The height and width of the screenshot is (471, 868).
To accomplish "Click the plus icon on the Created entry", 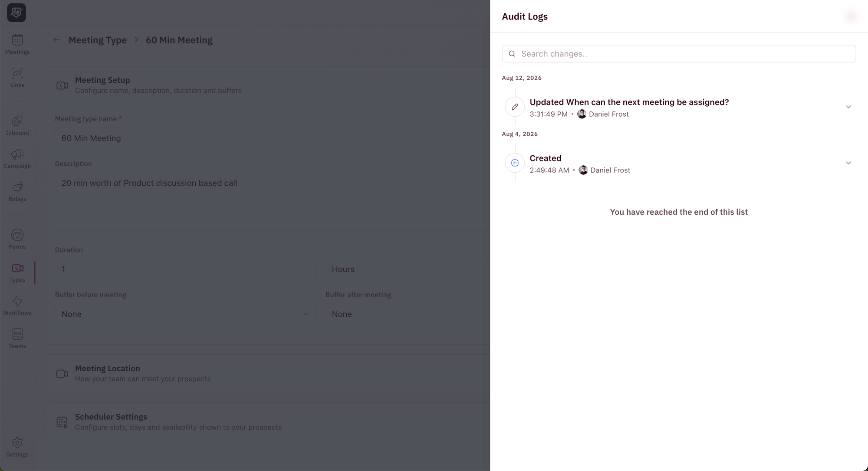I will click(x=515, y=163).
